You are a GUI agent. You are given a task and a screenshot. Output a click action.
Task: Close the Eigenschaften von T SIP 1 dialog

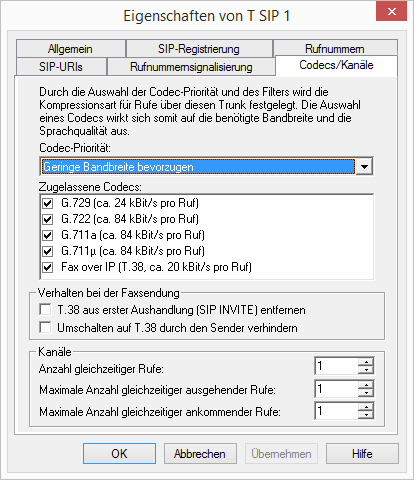tap(391, 12)
